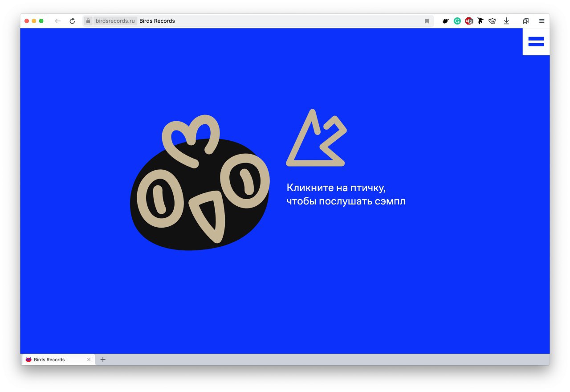The image size is (570, 392).
Task: Open the Grammarly extension
Action: [457, 21]
